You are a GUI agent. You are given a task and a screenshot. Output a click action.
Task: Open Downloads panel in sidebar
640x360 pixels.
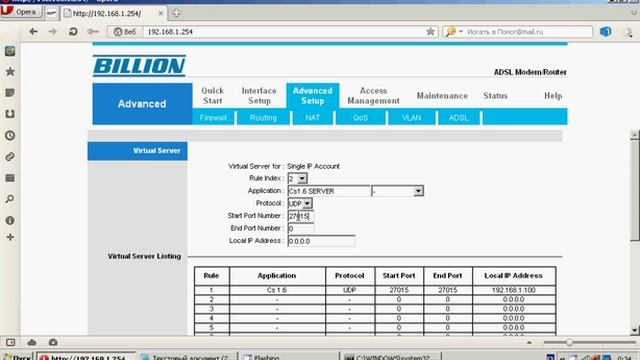click(10, 114)
